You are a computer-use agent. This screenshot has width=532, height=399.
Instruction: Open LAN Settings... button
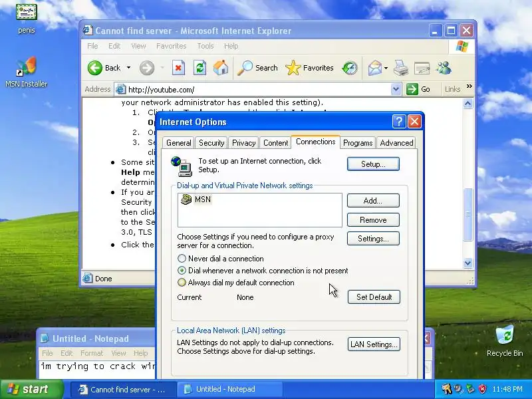tap(374, 344)
